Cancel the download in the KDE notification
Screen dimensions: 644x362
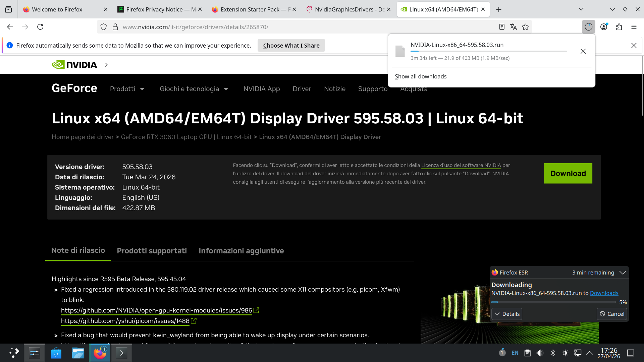coord(612,314)
